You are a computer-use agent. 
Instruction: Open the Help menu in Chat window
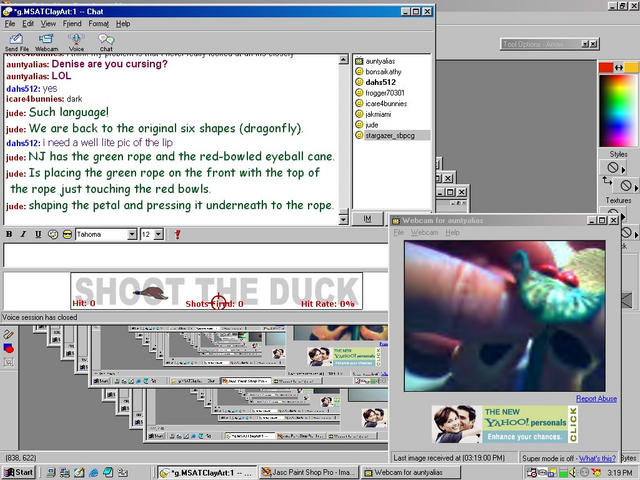pos(123,24)
